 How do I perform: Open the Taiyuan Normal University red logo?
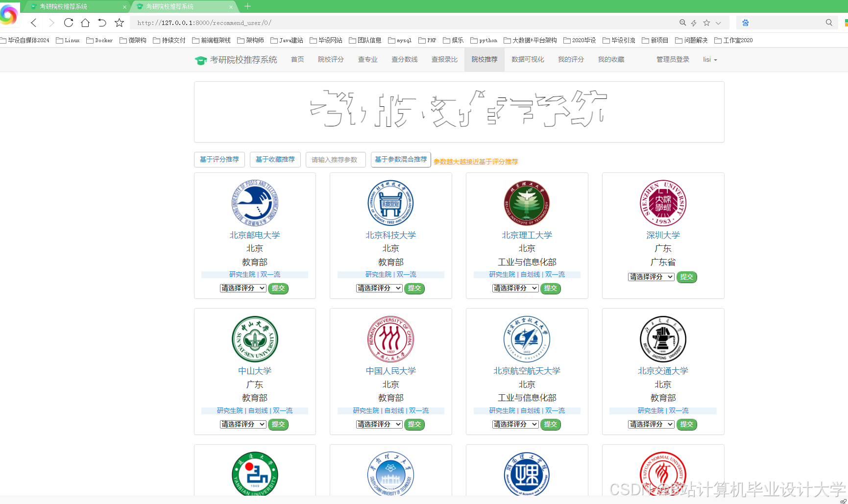[x=663, y=474]
